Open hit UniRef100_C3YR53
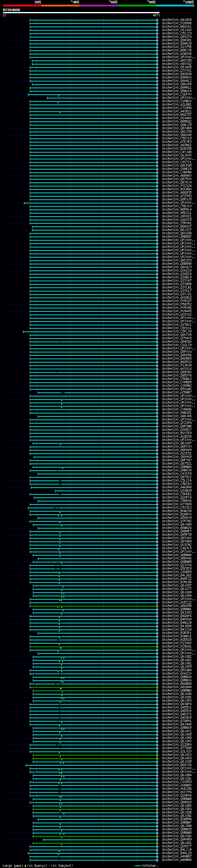The width and height of the screenshot is (197, 868). point(177,782)
